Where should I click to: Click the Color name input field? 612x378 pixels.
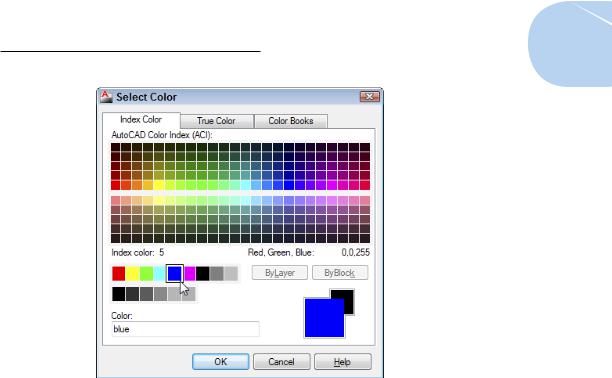tap(185, 329)
